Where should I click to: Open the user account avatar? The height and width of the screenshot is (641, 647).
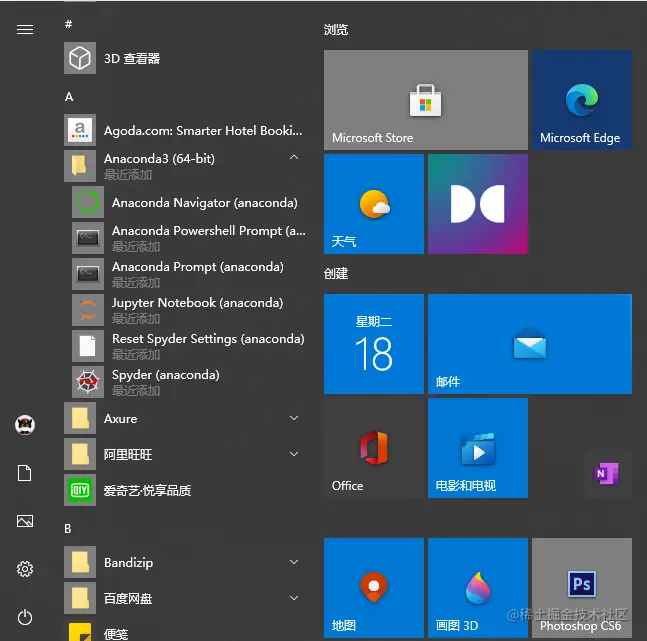pyautogui.click(x=25, y=425)
